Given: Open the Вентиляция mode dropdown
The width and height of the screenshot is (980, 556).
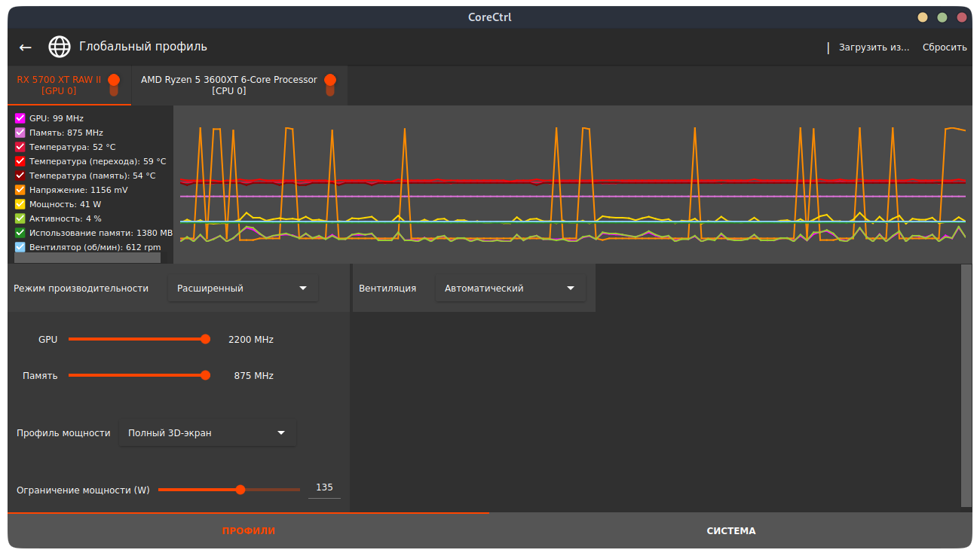Looking at the screenshot, I should coord(510,289).
